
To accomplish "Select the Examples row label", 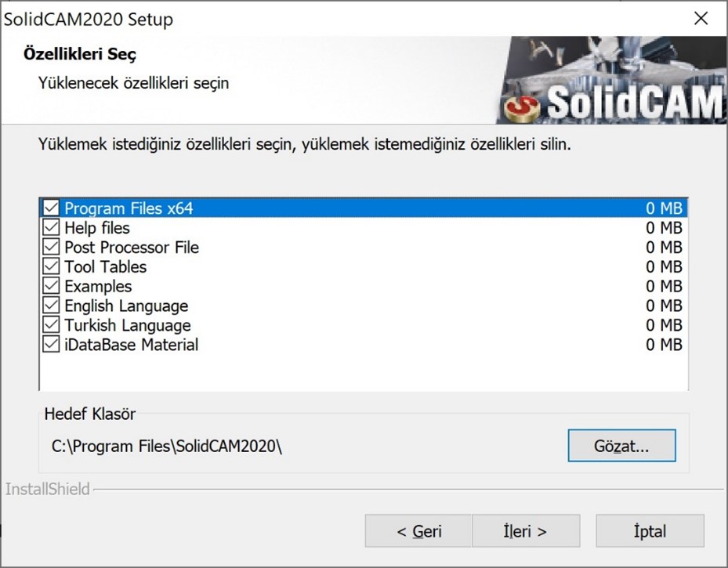I will pos(98,286).
